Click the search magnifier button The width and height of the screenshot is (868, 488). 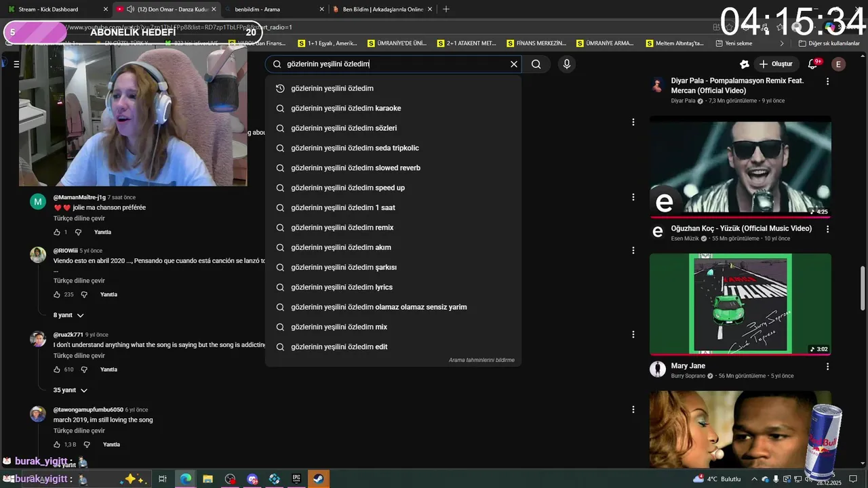(x=536, y=64)
